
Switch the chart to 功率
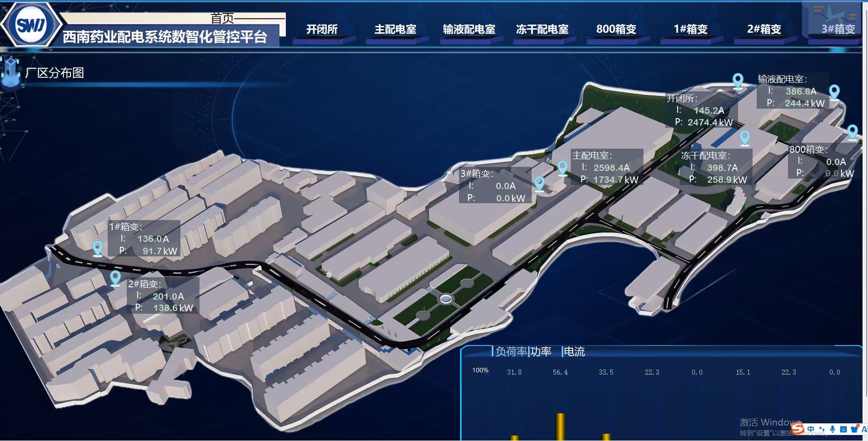[x=541, y=351]
